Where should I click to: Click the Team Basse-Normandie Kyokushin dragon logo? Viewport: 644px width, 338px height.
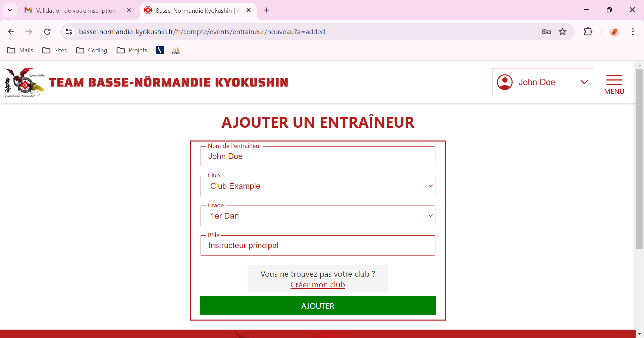25,82
